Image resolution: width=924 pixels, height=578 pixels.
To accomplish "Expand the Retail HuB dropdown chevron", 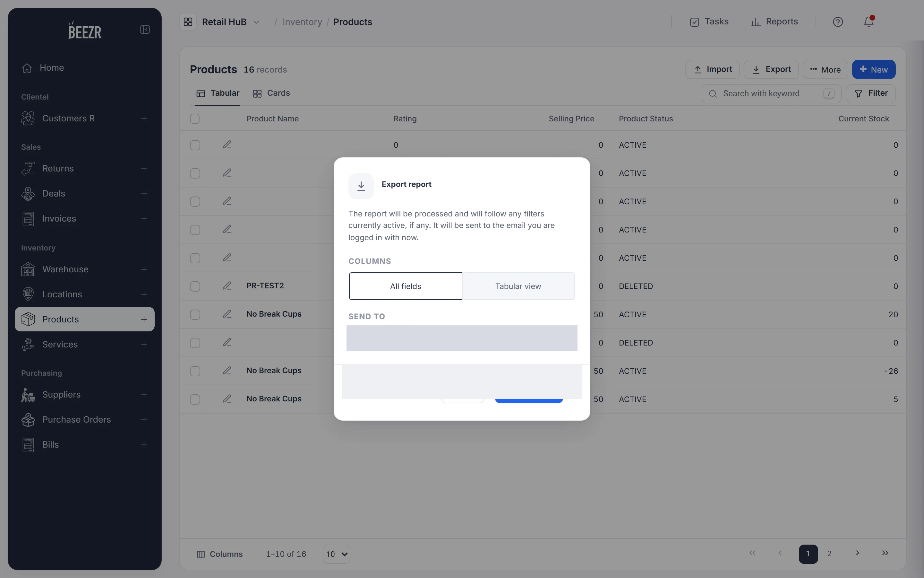I will (256, 22).
